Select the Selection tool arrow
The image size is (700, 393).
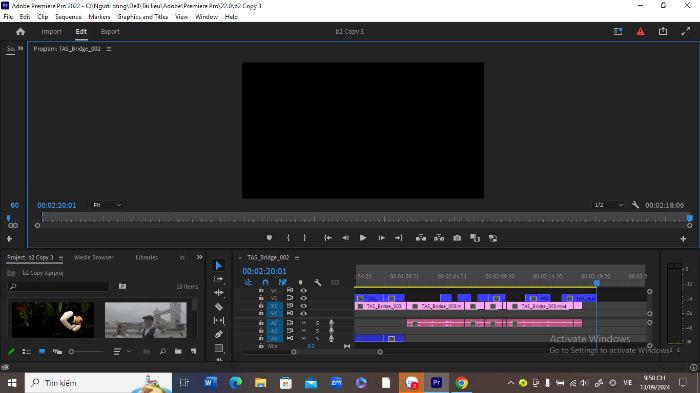pyautogui.click(x=219, y=266)
